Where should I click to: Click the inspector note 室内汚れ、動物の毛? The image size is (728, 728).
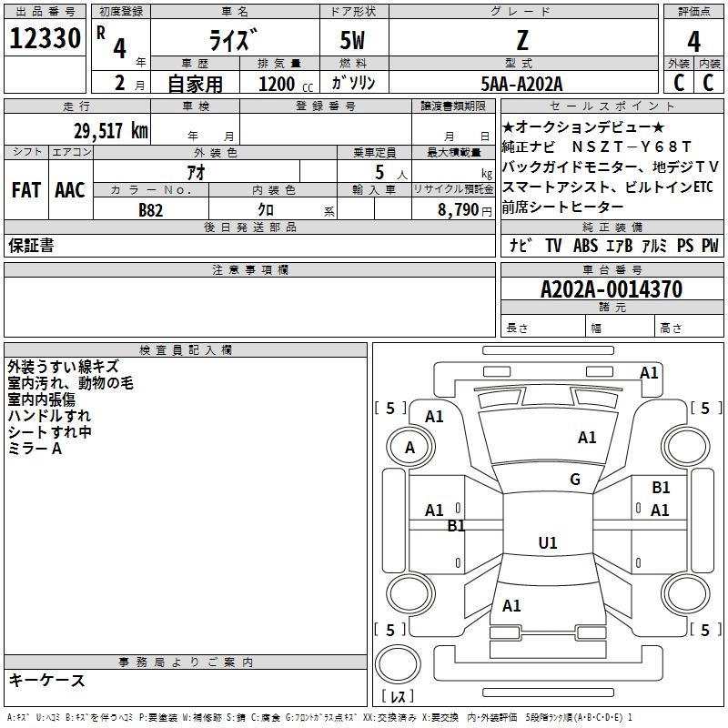[x=70, y=383]
